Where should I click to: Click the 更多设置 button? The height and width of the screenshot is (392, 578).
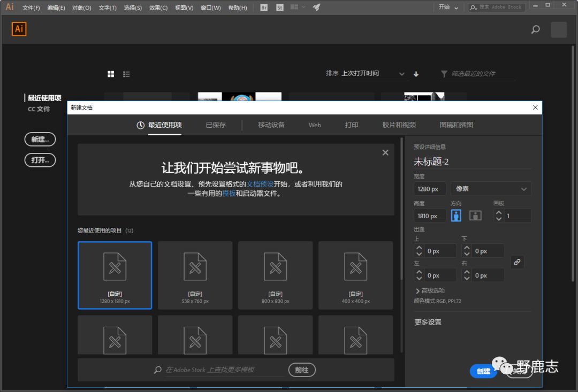[x=428, y=322]
